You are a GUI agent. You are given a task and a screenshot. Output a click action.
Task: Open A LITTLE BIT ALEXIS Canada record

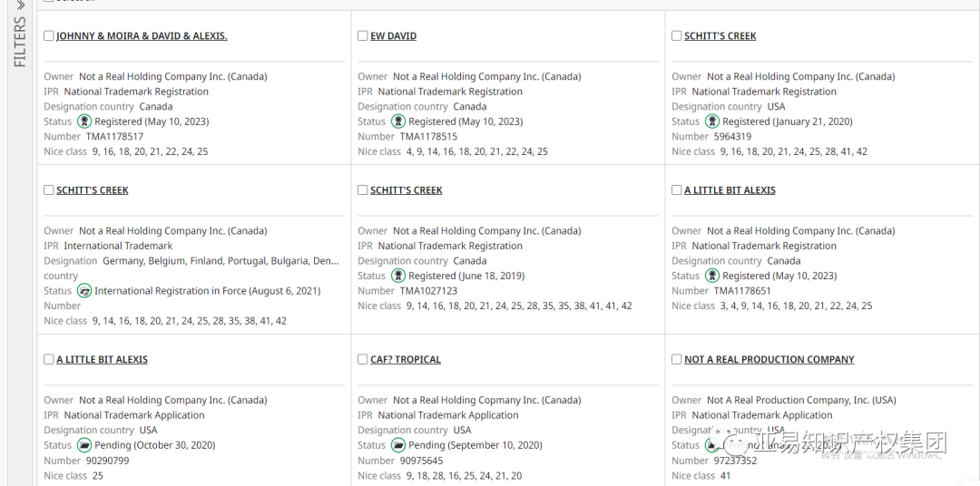coord(730,190)
